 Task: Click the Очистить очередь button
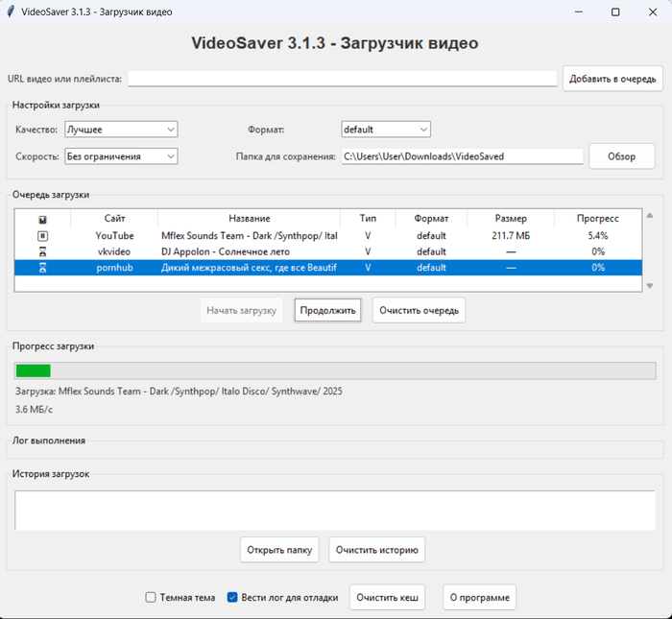point(419,310)
